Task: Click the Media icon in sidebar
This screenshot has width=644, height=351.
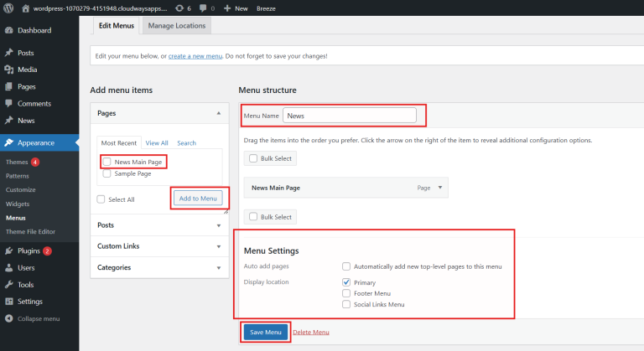Action: [x=8, y=70]
